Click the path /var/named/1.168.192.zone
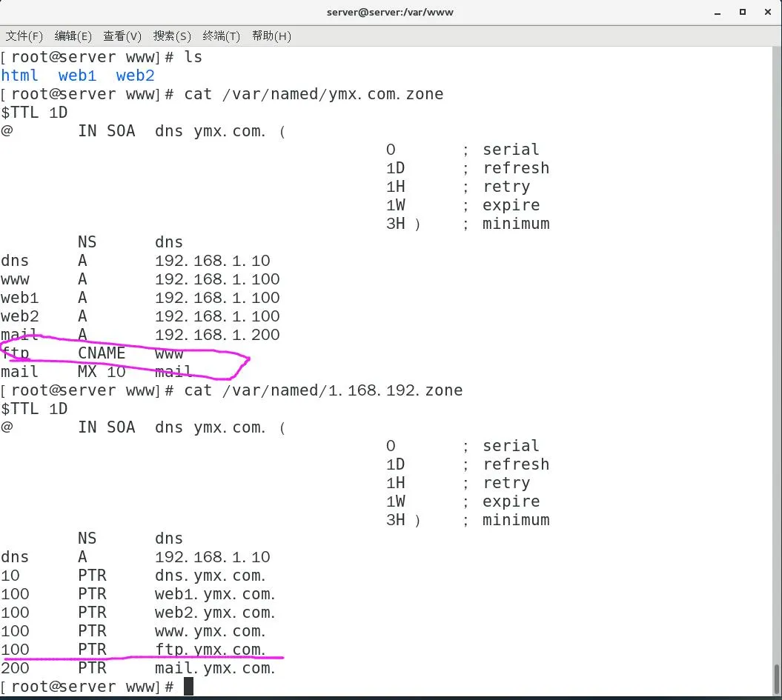 coord(342,390)
